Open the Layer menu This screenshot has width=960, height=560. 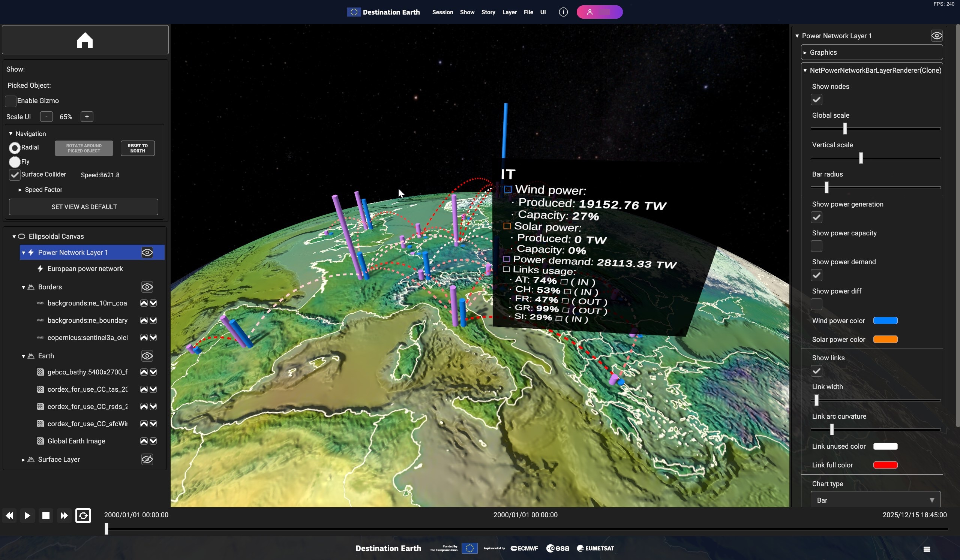[509, 12]
